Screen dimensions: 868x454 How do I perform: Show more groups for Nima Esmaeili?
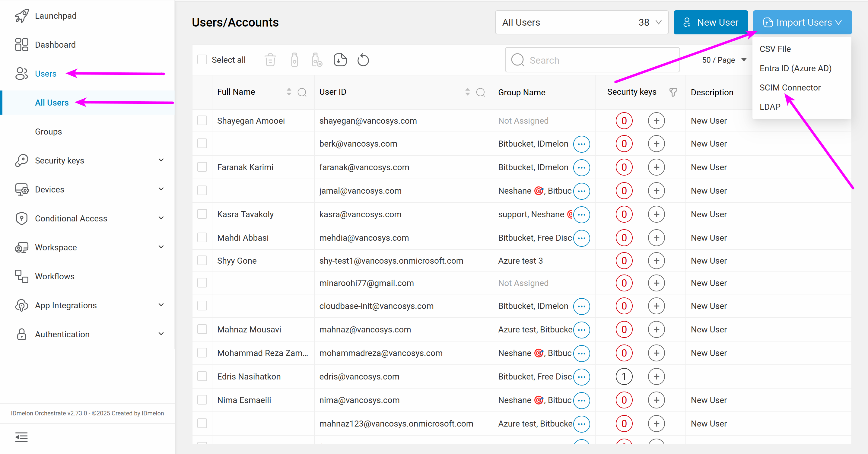click(x=582, y=400)
